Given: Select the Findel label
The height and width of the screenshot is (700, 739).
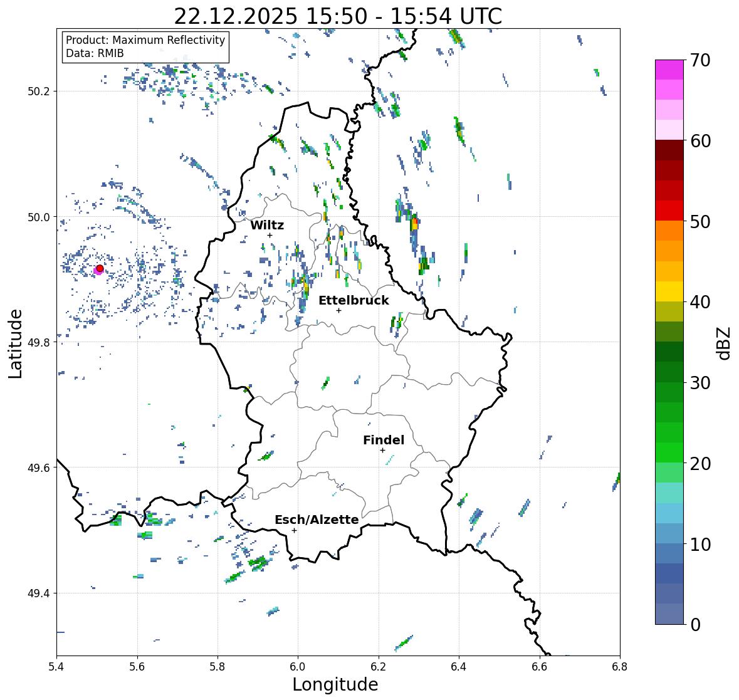Looking at the screenshot, I should point(384,440).
